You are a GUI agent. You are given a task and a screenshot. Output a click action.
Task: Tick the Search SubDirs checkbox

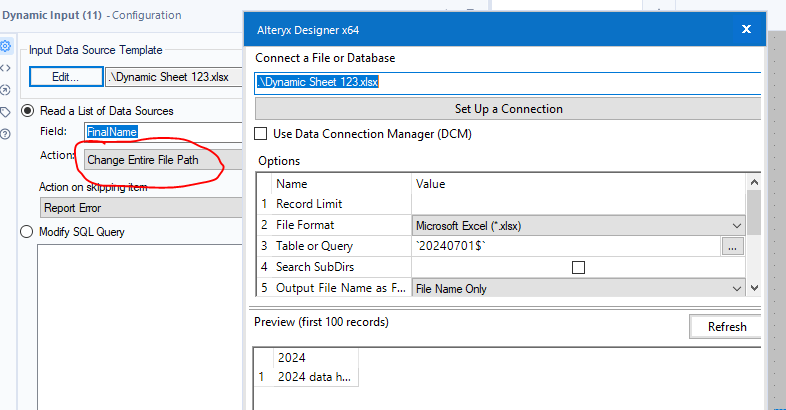pos(578,267)
